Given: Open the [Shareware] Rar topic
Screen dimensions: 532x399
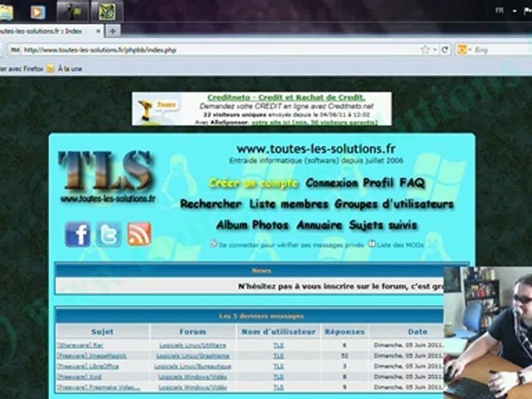Looking at the screenshot, I should coord(80,345).
